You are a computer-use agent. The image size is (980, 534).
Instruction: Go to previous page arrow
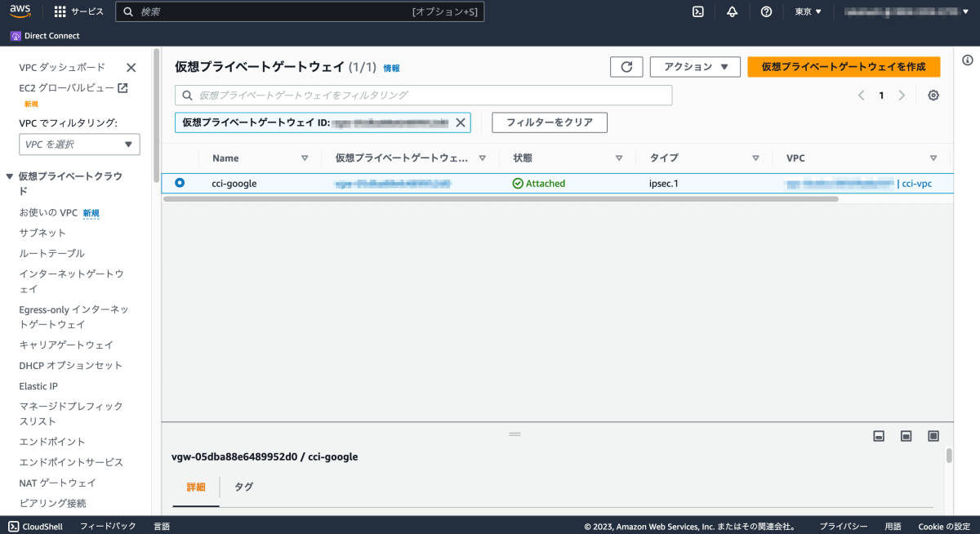coord(861,96)
